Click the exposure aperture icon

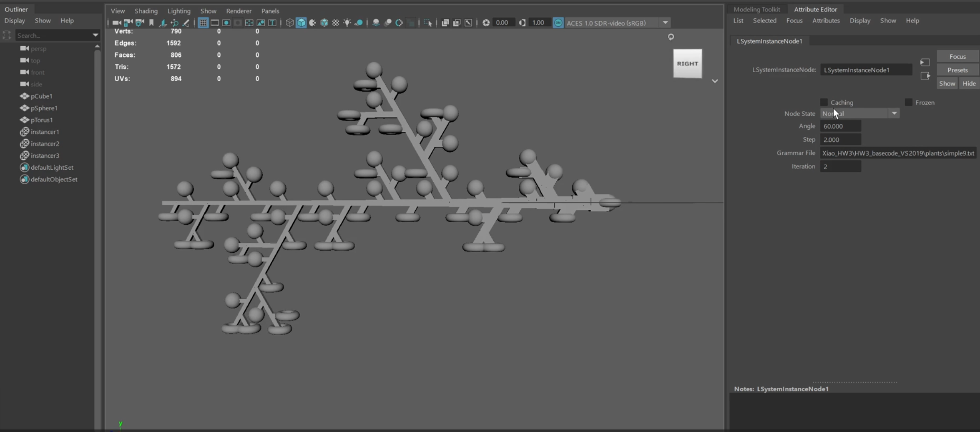click(486, 23)
